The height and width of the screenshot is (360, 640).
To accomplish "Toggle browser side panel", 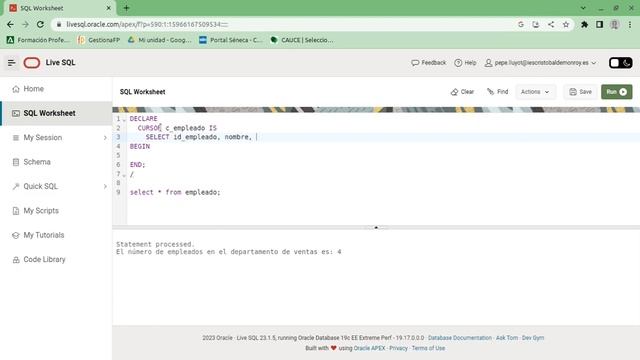I will pos(599,24).
